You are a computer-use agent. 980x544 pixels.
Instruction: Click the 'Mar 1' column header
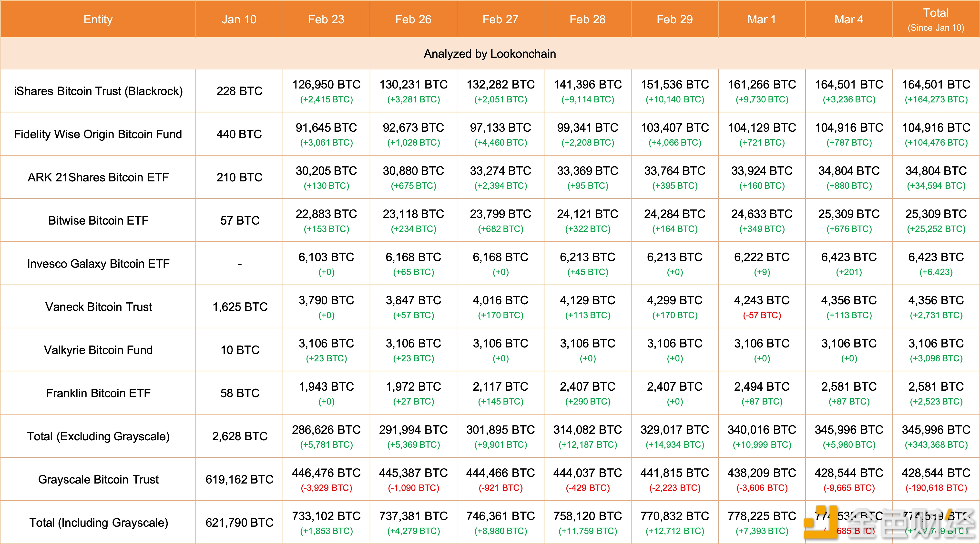(762, 19)
